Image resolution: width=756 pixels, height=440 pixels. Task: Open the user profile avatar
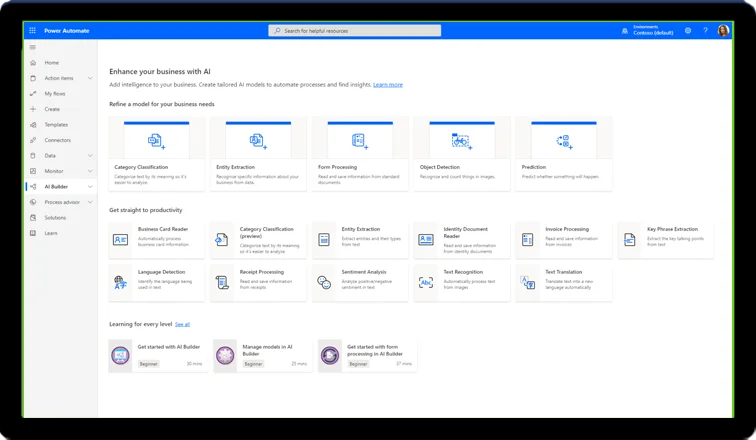coord(723,31)
